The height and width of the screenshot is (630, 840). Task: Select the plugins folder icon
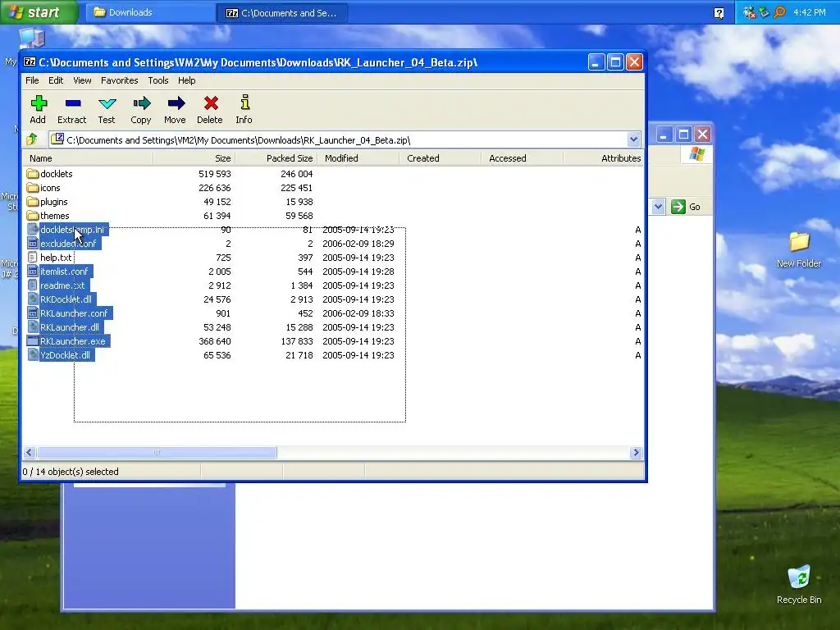33,202
